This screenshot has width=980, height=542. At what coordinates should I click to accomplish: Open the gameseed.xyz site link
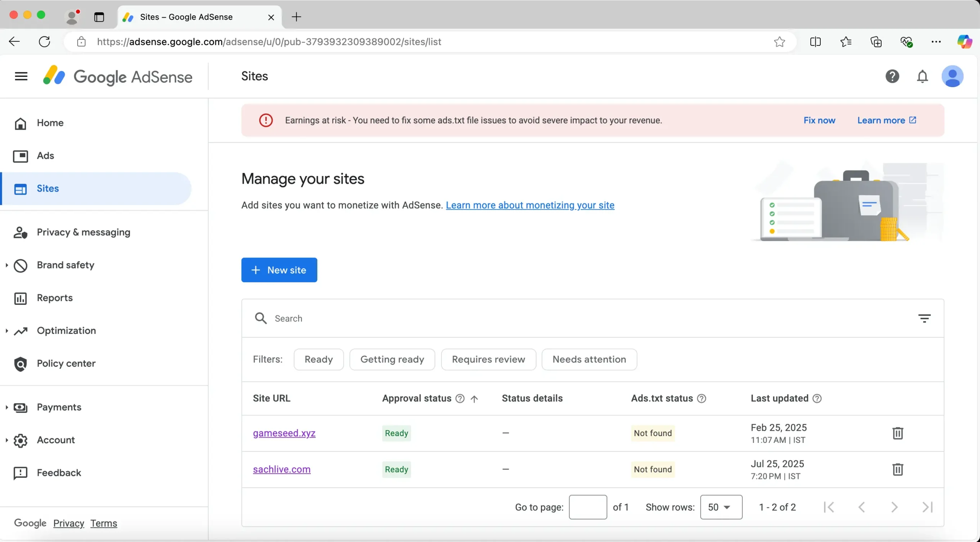pos(284,433)
